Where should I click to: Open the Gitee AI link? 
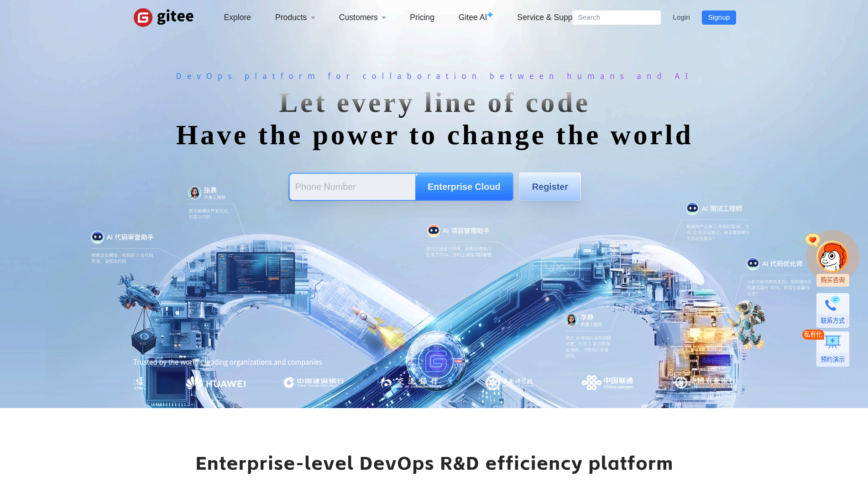[473, 17]
